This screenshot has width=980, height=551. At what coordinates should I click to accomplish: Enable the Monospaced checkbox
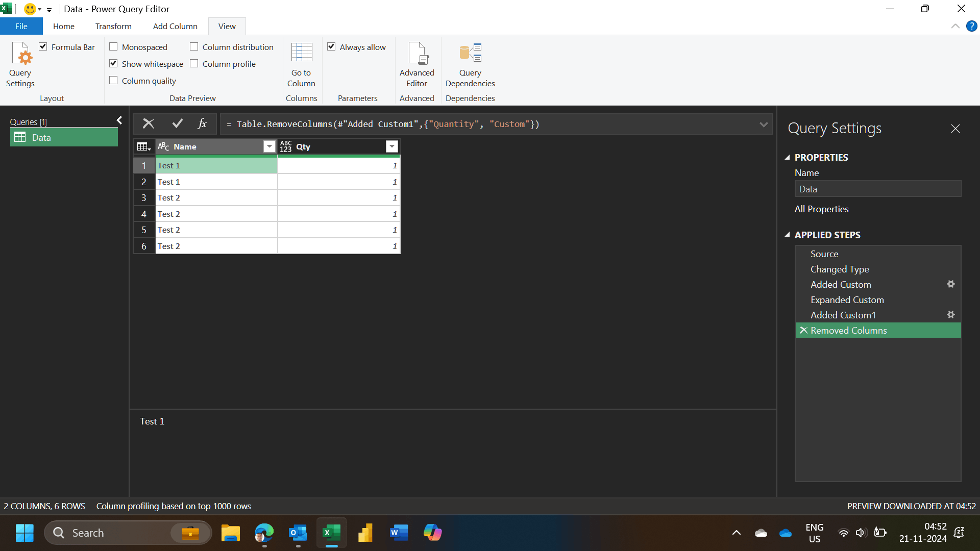pos(114,47)
